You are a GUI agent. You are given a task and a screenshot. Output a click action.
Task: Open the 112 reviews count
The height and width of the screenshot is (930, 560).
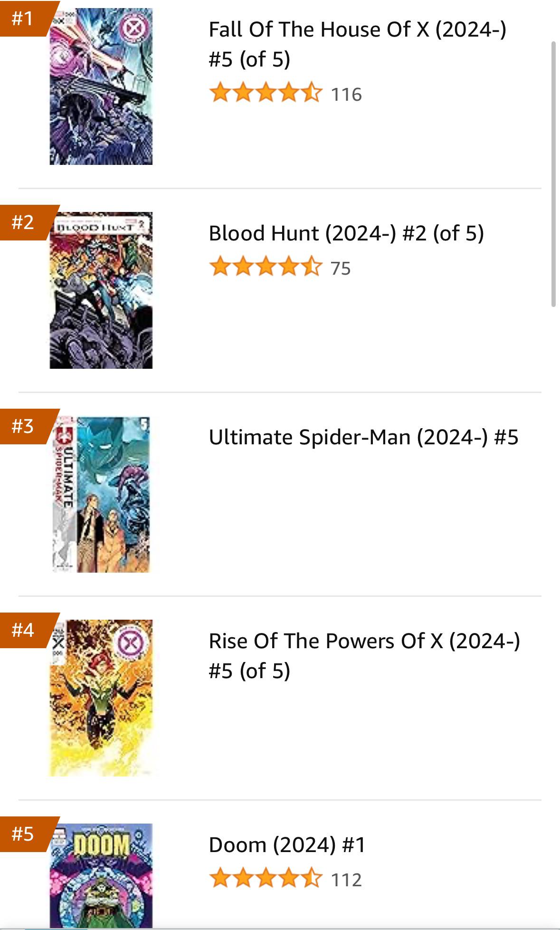pyautogui.click(x=346, y=880)
